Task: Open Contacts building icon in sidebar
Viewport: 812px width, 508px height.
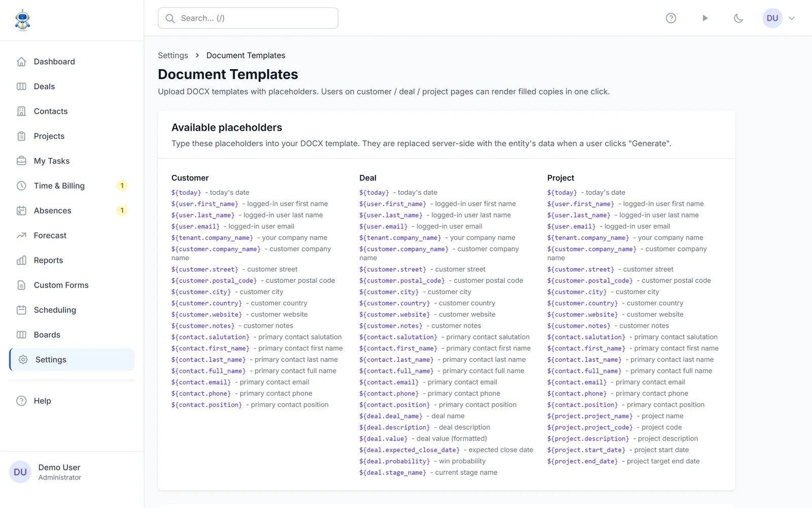Action: pos(21,111)
